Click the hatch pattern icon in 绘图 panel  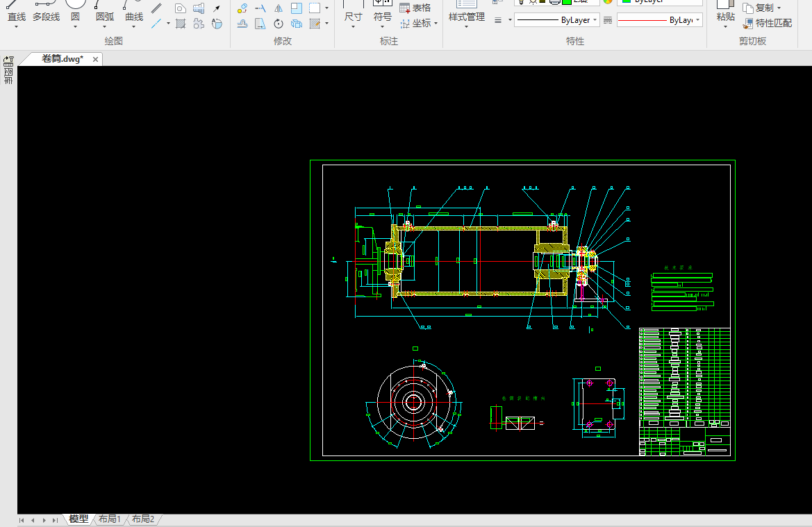point(181,24)
